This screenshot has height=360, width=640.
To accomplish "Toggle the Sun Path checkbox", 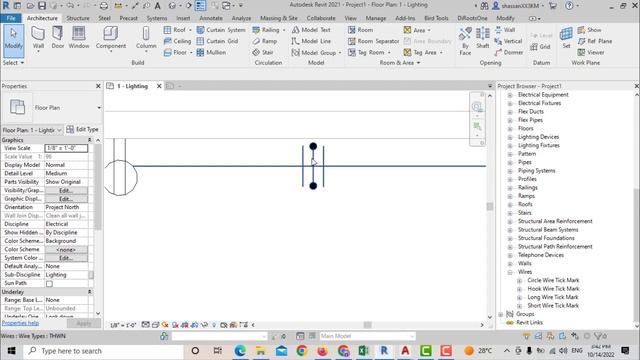I will 49,283.
